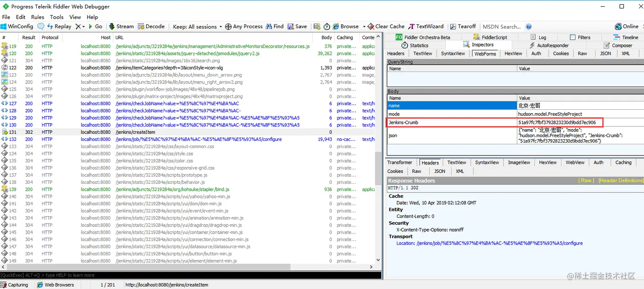Viewport: 644px width, 289px height.
Task: Click Clear Cache in toolbar
Action: point(386,26)
